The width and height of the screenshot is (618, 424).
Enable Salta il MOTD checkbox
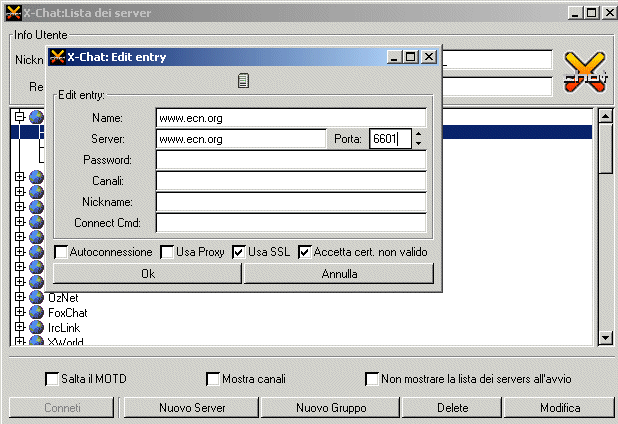pyautogui.click(x=52, y=379)
